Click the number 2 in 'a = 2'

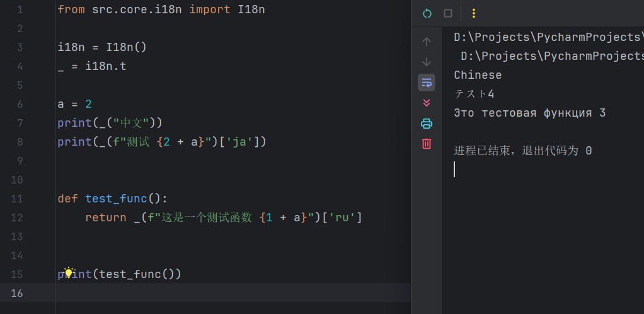coord(88,104)
